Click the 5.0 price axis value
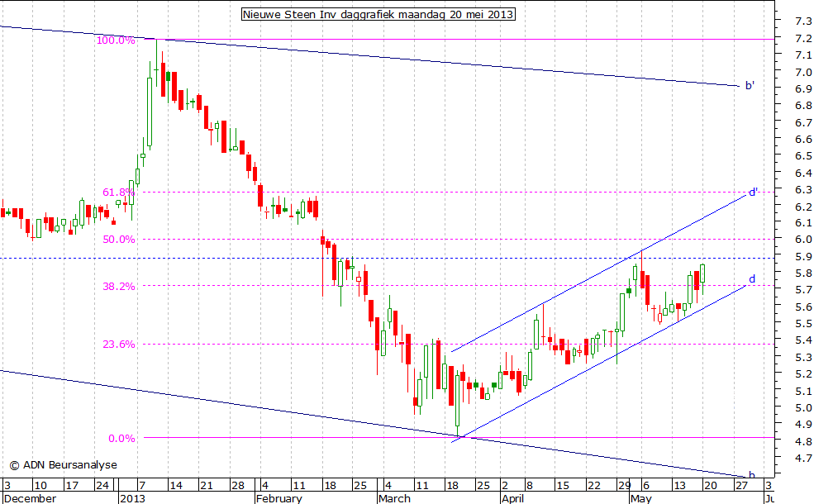 coord(803,407)
